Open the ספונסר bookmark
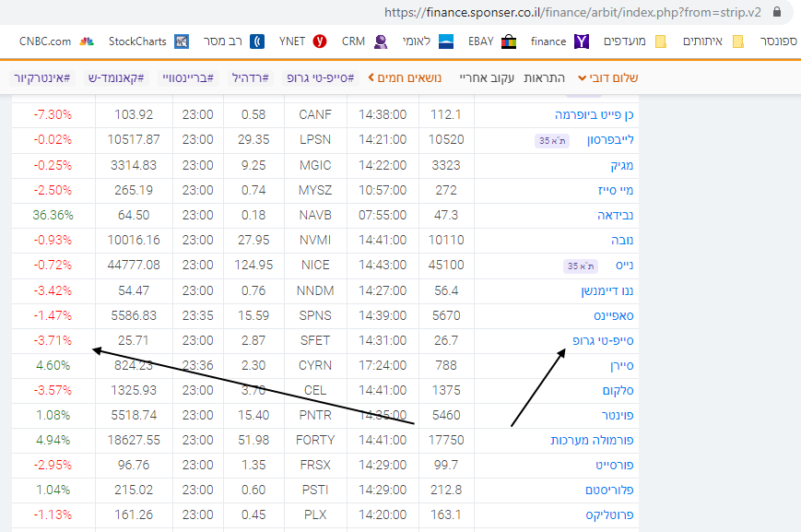Screen dimensions: 801x532 779,41
